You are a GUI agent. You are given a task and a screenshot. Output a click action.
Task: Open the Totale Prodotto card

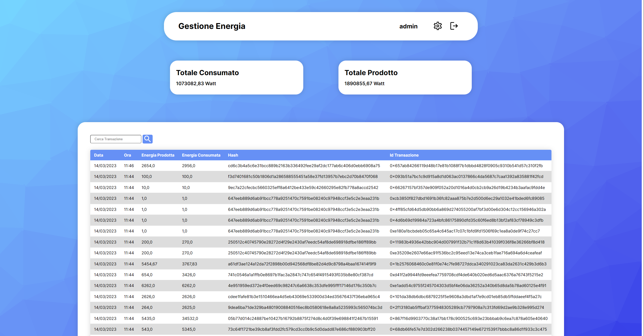coord(405,77)
